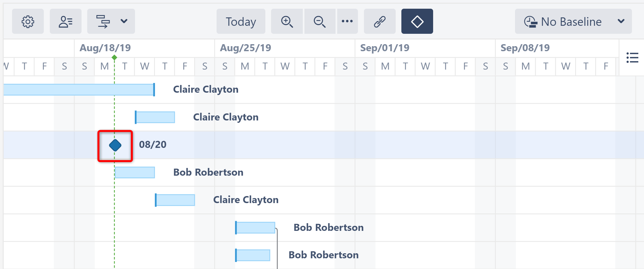
Task: Click the Today button
Action: coord(241,21)
